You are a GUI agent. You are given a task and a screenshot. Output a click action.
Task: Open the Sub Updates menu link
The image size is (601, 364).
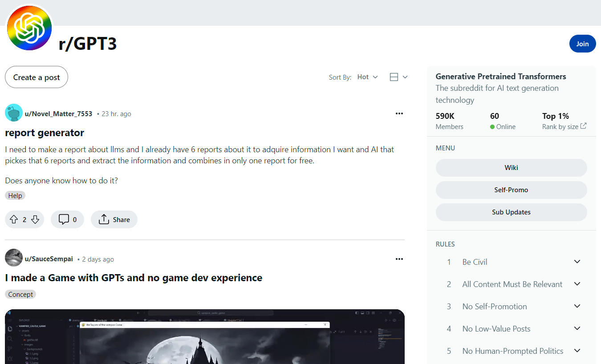pyautogui.click(x=511, y=212)
